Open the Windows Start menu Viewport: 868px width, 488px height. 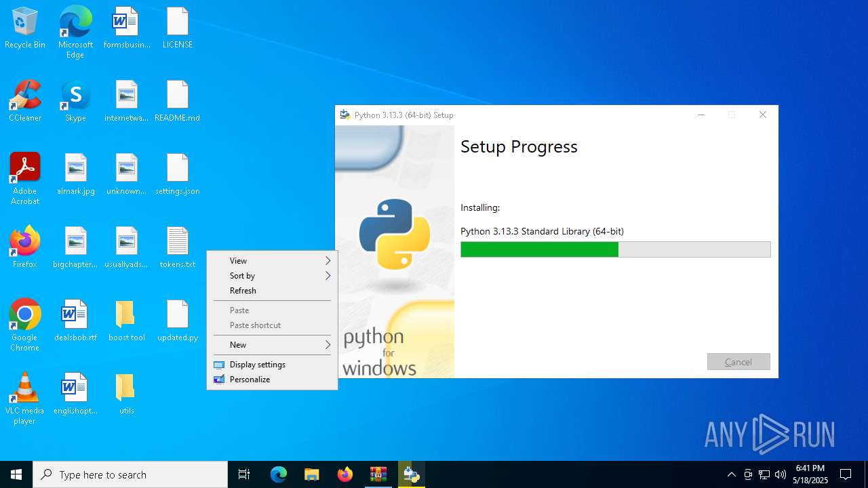click(x=16, y=474)
